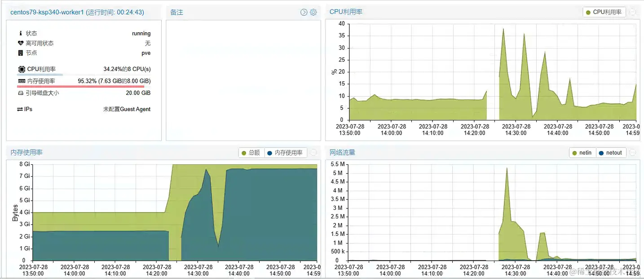Toggle the CPU利用率 series in chart legend
The width and height of the screenshot is (644, 279).
click(x=604, y=12)
